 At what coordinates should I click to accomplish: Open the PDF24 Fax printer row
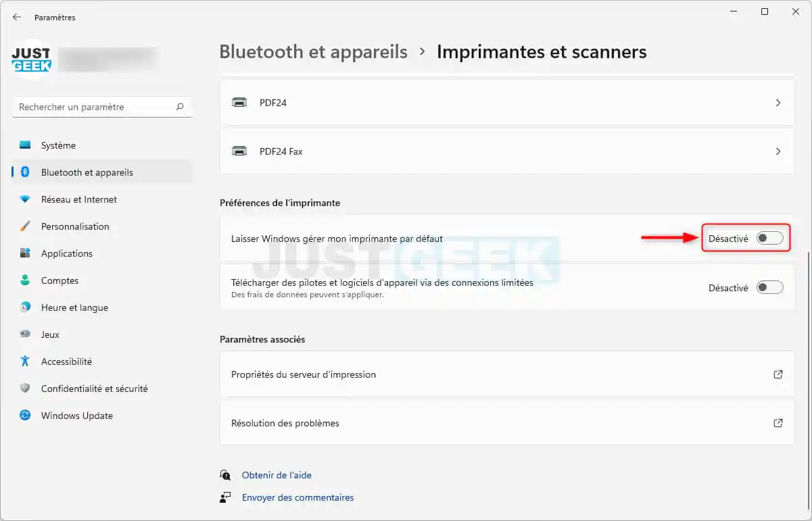507,151
